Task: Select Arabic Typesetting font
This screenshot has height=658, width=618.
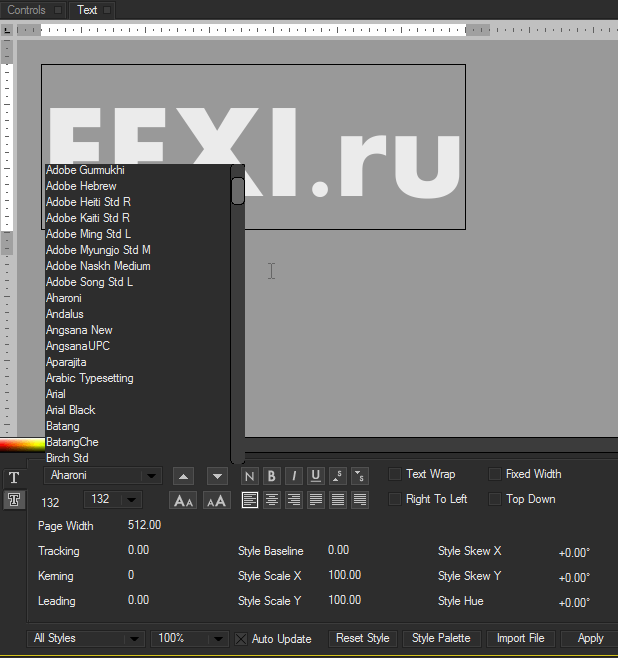Action: pyautogui.click(x=89, y=378)
